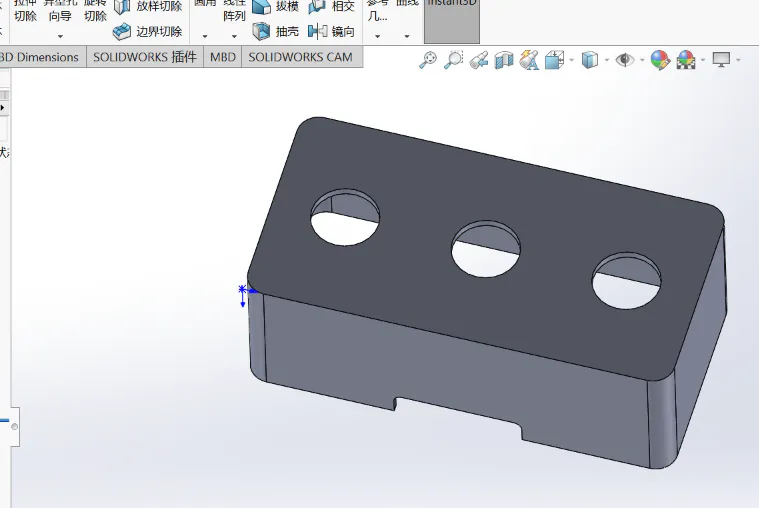This screenshot has height=508, width=759.
Task: Click the Intersect (相交) tool icon
Action: [x=317, y=6]
